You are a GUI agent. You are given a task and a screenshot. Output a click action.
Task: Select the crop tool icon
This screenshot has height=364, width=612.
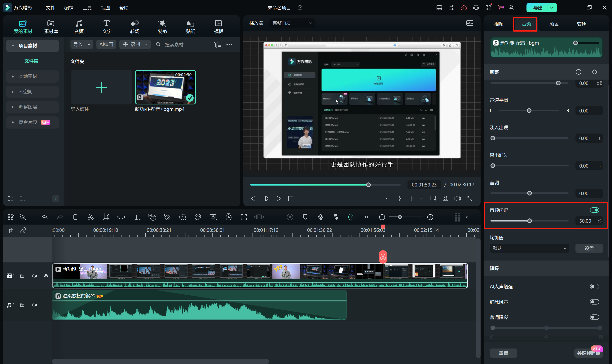pos(106,217)
